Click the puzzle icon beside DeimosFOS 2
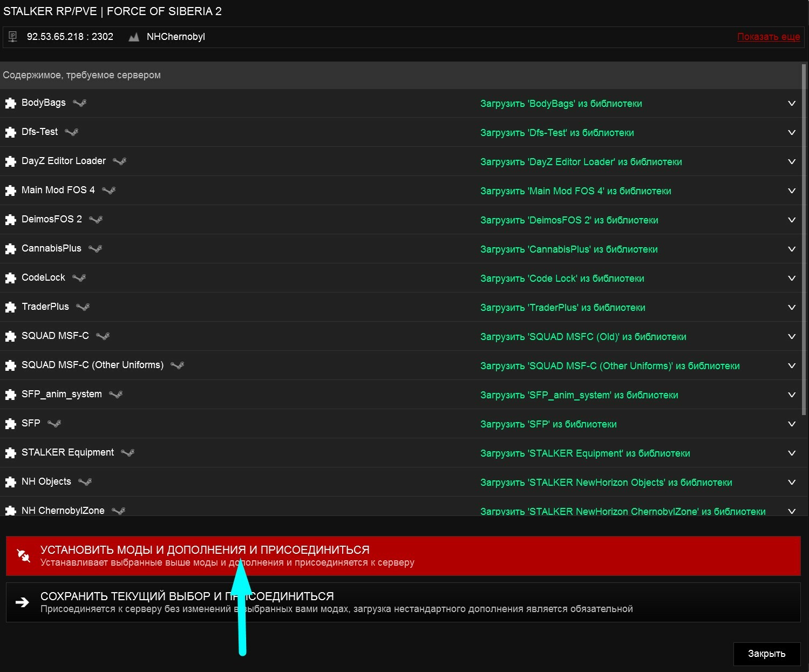The height and width of the screenshot is (672, 809). [x=10, y=220]
